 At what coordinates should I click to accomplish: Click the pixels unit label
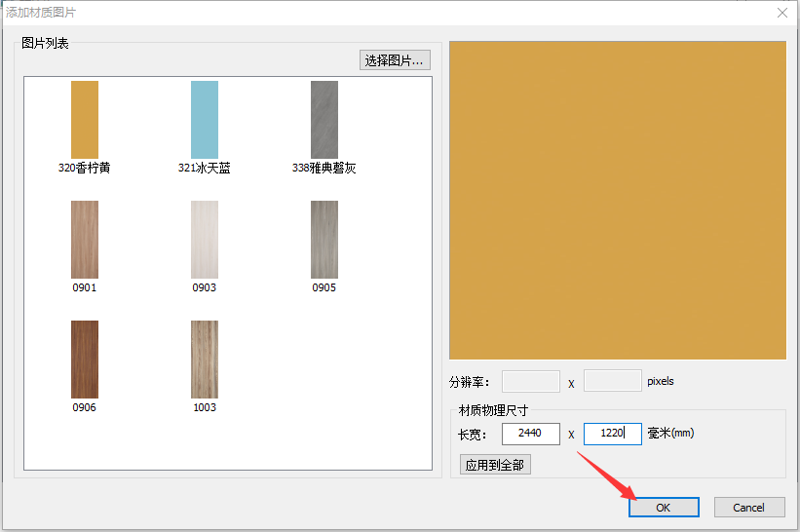[x=661, y=382]
